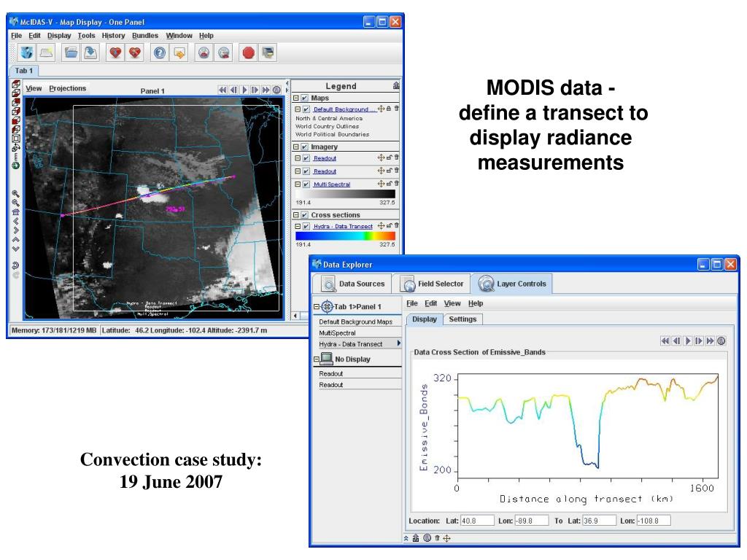Open the View menu in Data Explorer

[452, 303]
